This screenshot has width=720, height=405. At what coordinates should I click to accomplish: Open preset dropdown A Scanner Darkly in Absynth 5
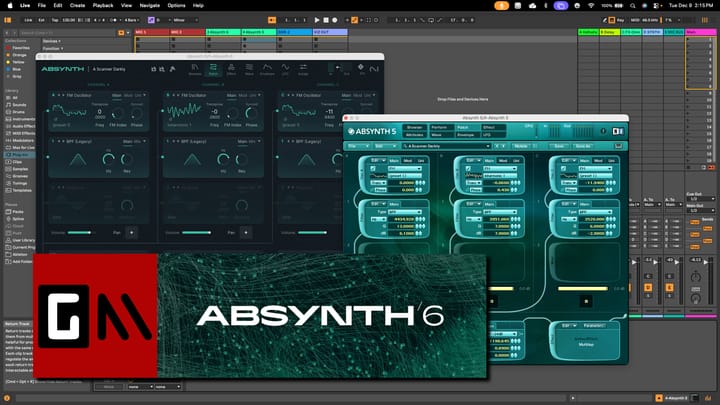(446, 146)
